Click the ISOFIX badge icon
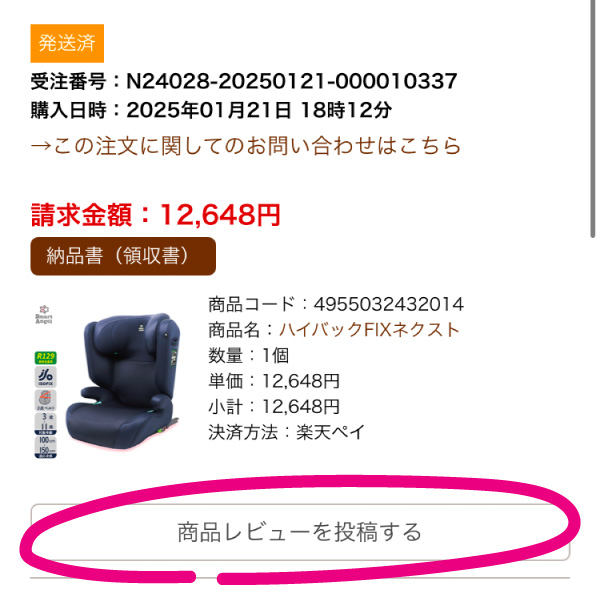The image size is (600, 600). pos(46,377)
